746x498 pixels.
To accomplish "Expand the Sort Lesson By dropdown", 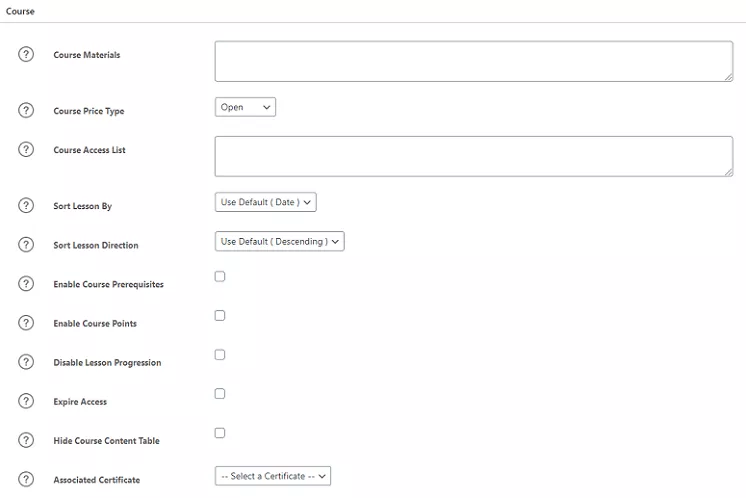I will 265,202.
